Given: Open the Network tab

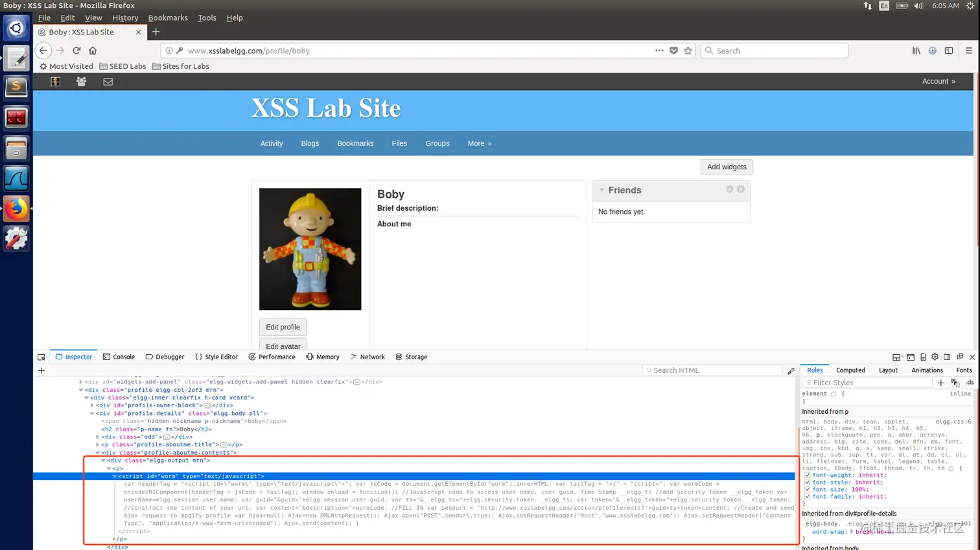Looking at the screenshot, I should coord(367,357).
